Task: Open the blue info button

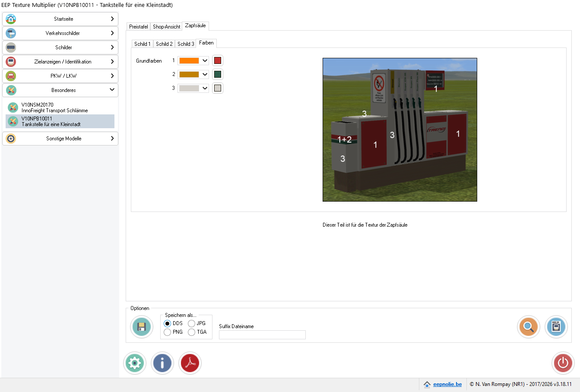Action: coord(162,363)
